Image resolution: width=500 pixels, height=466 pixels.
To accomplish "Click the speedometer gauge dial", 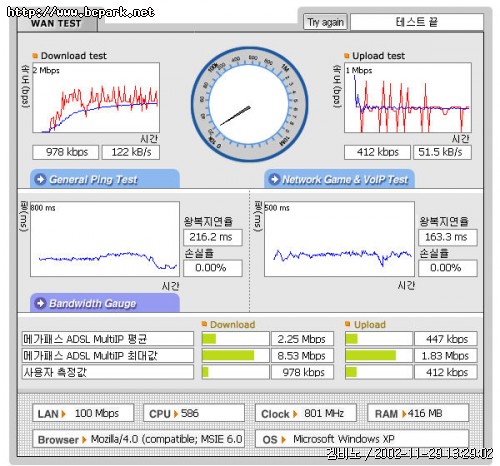I will coord(249,104).
